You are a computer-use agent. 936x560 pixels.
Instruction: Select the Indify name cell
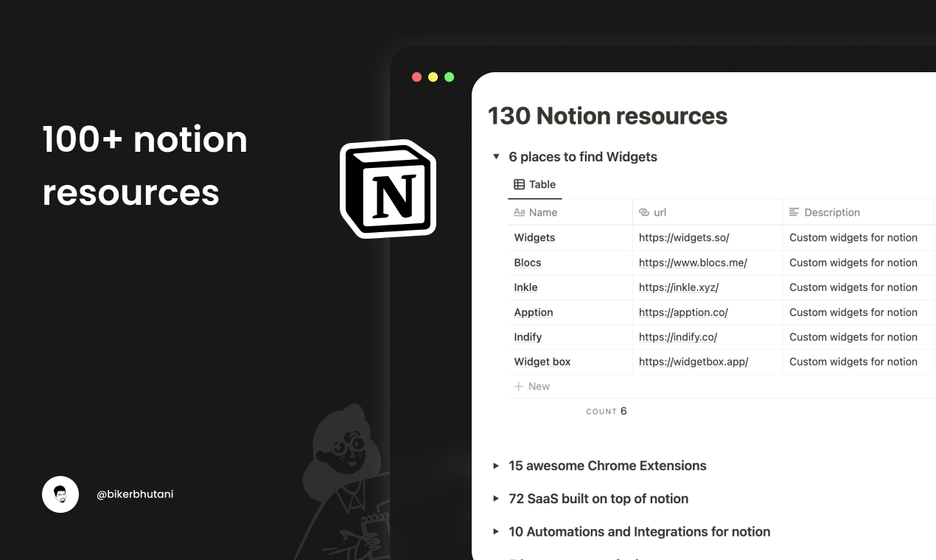pos(570,337)
